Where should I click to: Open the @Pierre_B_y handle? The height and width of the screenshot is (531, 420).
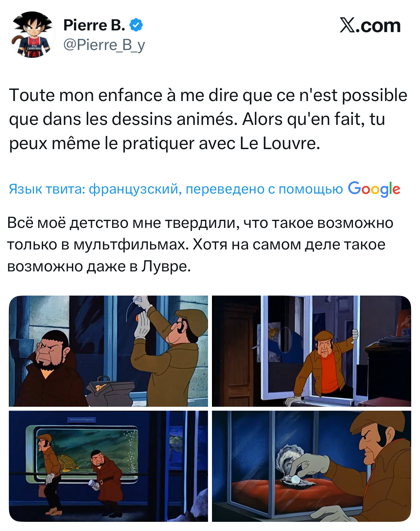104,45
